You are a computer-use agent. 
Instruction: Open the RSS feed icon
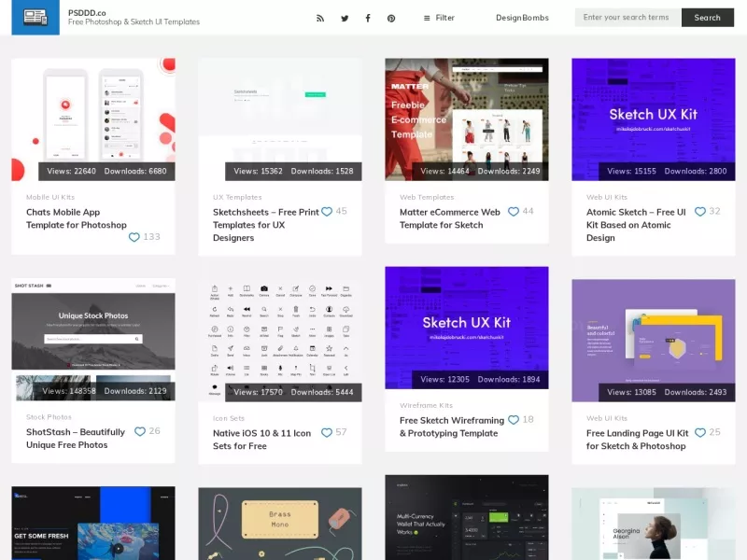coord(320,18)
